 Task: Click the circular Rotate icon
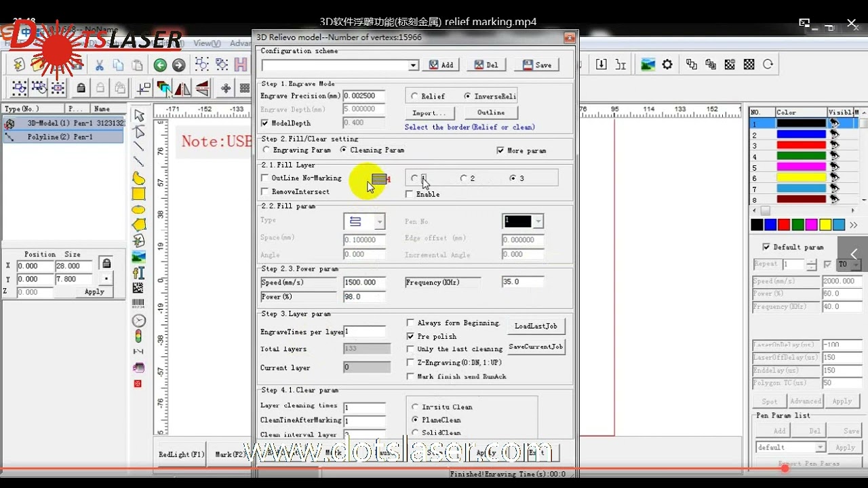click(768, 64)
